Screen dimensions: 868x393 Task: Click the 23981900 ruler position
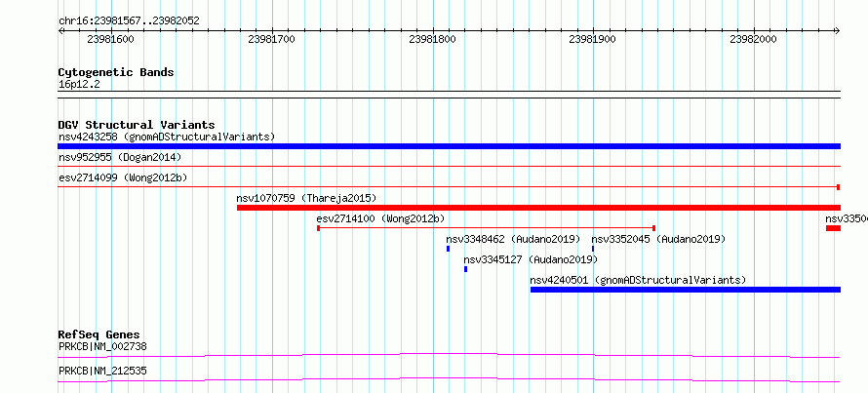point(593,39)
